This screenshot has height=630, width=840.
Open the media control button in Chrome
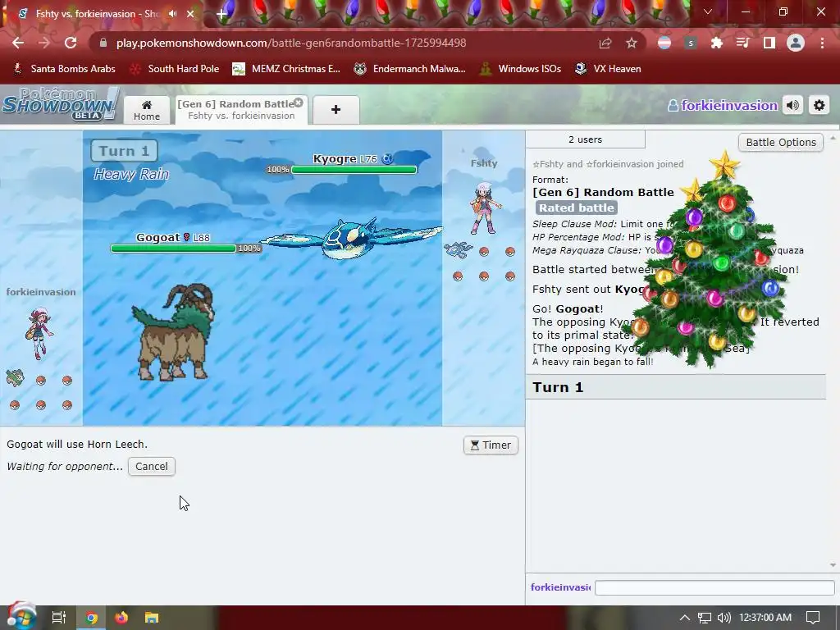coord(743,43)
